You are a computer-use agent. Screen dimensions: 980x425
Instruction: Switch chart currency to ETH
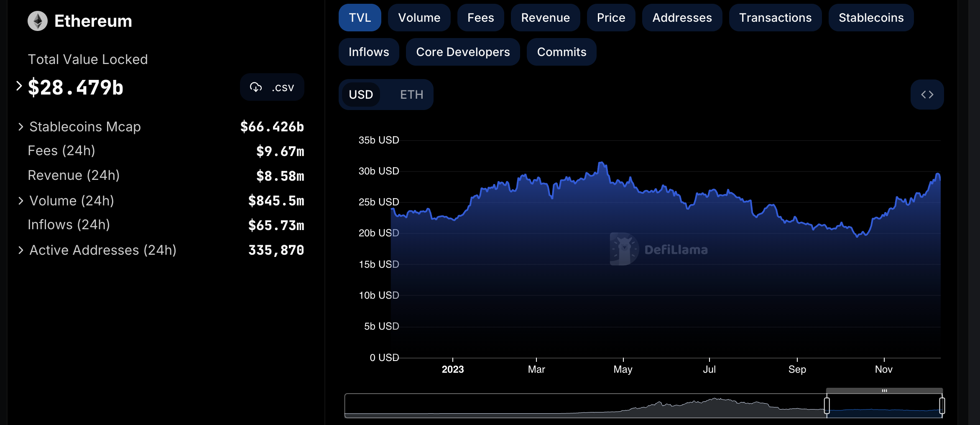tap(412, 95)
